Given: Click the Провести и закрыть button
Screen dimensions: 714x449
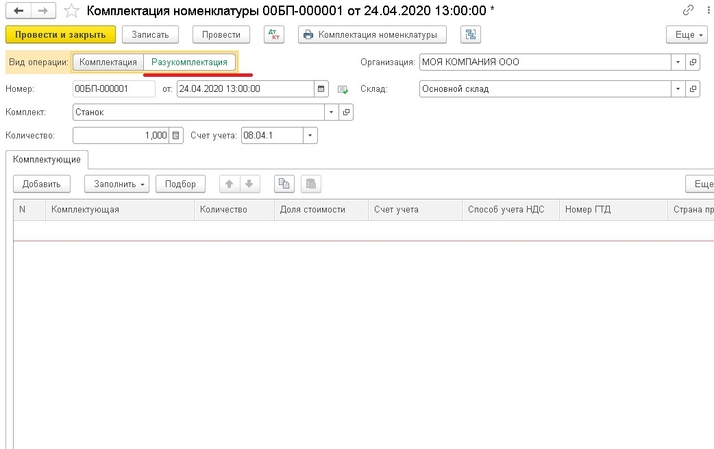Looking at the screenshot, I should (x=61, y=34).
